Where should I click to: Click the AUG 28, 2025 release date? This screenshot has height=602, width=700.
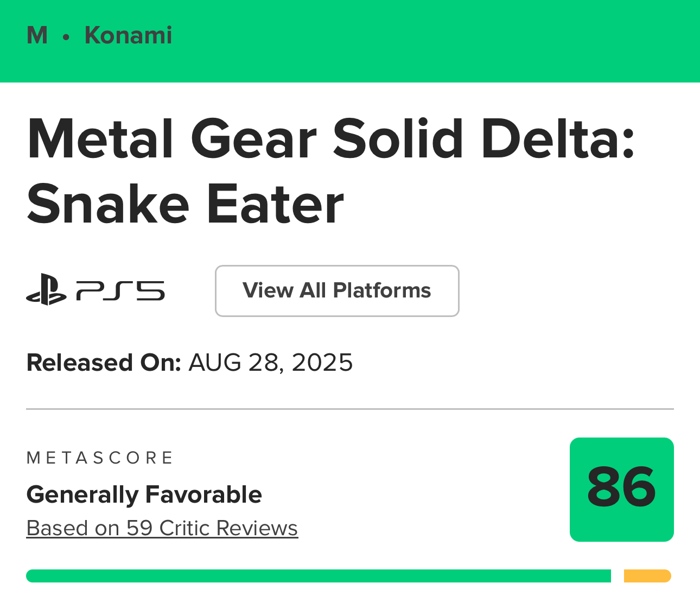coord(270,363)
